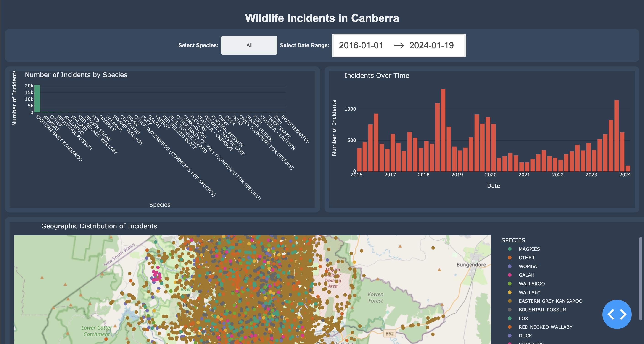Toggle GALAH legend marker

pyautogui.click(x=510, y=275)
